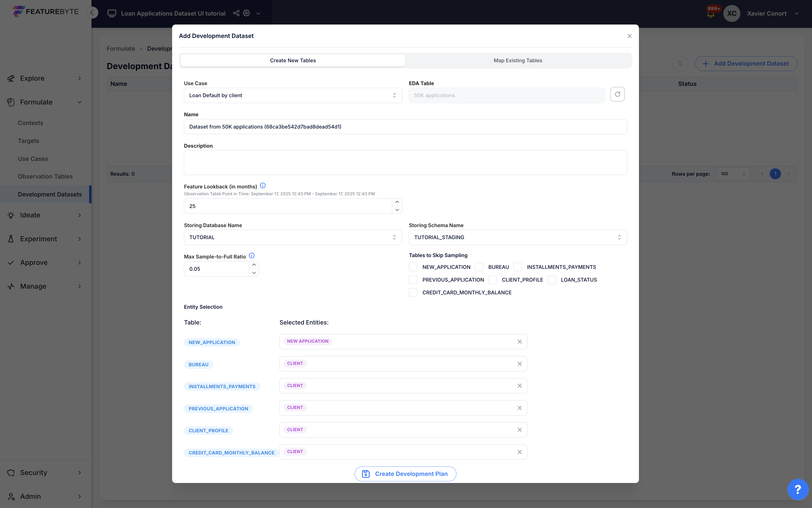Viewport: 812px width, 508px height.
Task: Expand the Storing Database Name dropdown
Action: pos(293,237)
